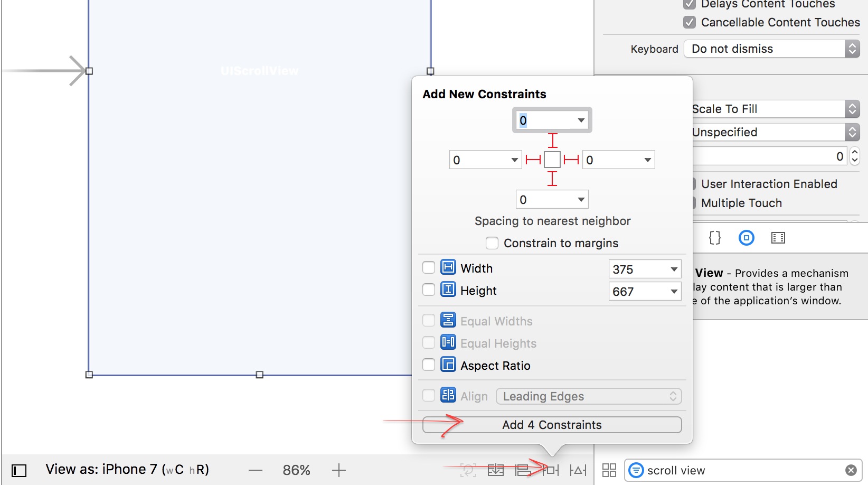Zoom in the canvas with plus

(339, 470)
